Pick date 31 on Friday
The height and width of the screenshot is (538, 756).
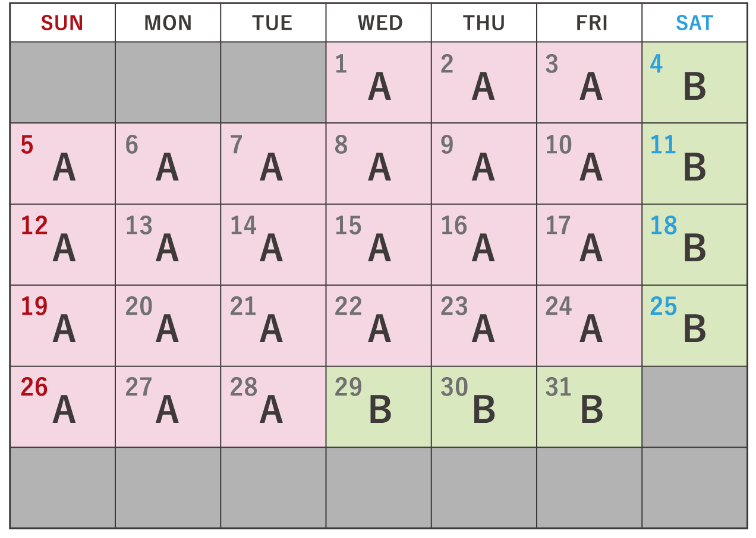coord(589,407)
